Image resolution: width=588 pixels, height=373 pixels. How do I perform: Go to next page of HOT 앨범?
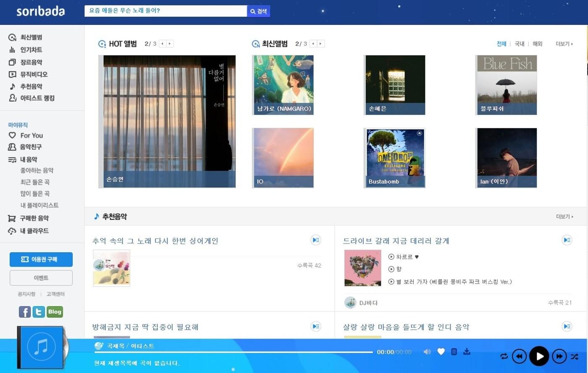coord(169,43)
